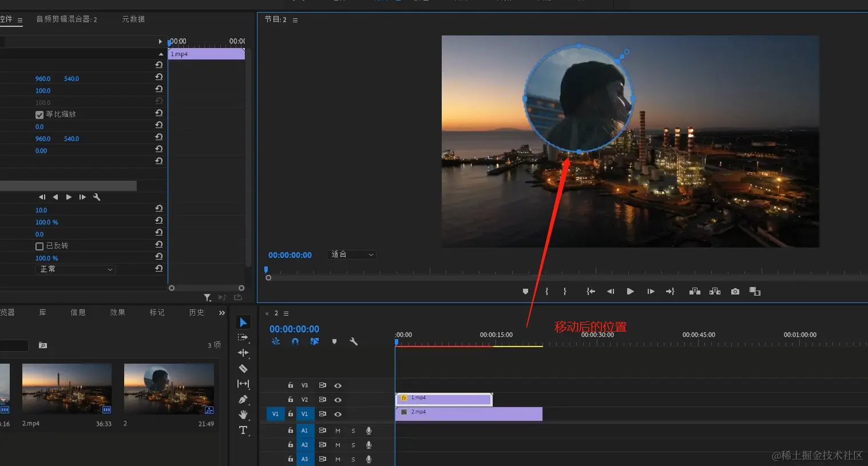Open the 适合 zoom level dropdown

click(x=352, y=254)
